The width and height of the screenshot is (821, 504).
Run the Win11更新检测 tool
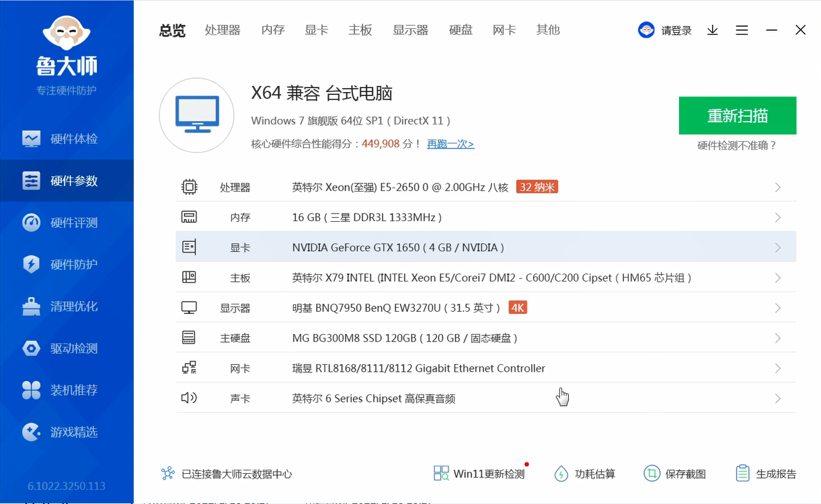[479, 473]
